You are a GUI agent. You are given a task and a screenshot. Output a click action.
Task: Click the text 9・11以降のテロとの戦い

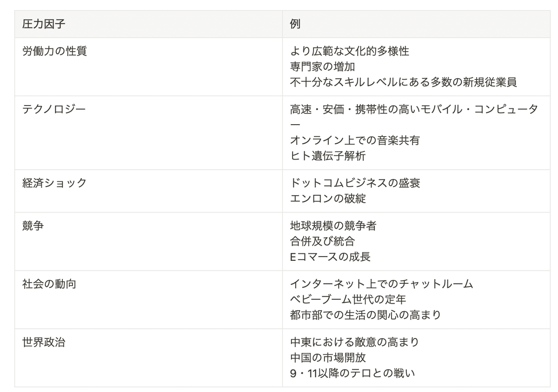tap(352, 373)
